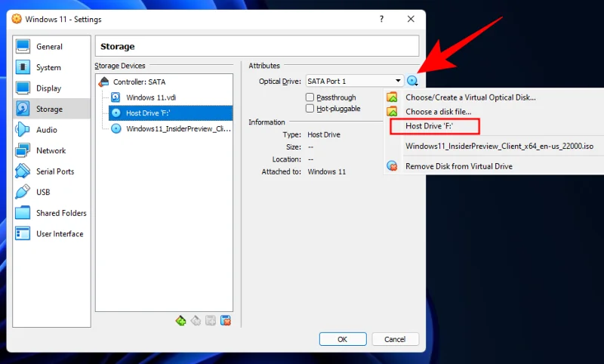This screenshot has width=604, height=364.
Task: Click the add storage attachment icon
Action: click(x=211, y=320)
